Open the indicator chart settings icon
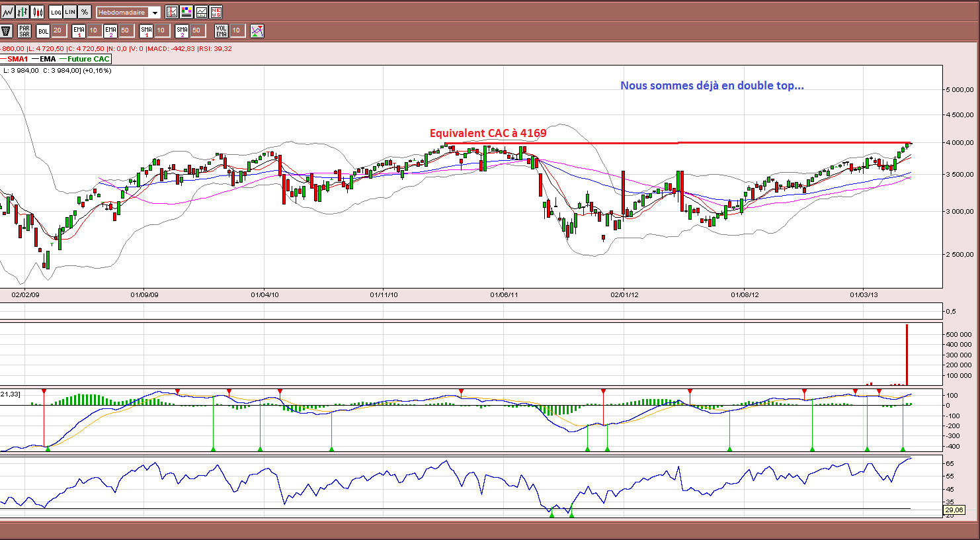 [172, 12]
